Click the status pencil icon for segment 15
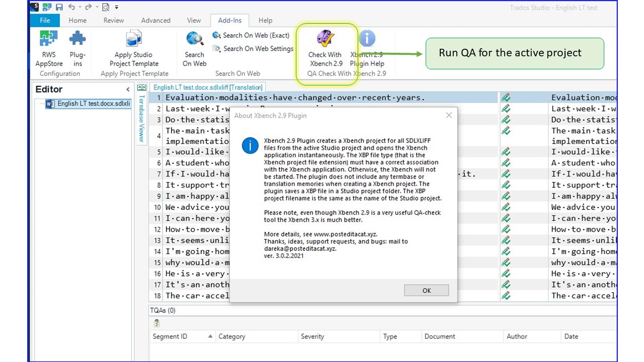This screenshot has height=362, width=644. (506, 262)
